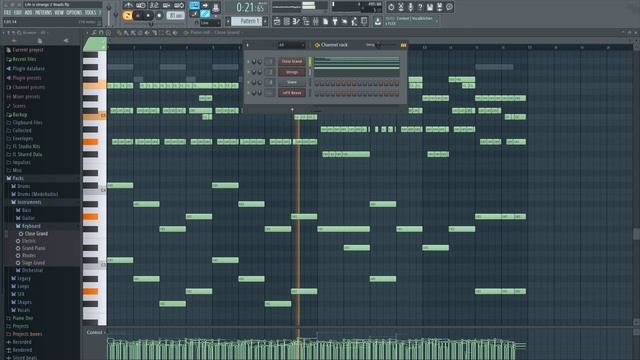Open the PATTERNS menu

tap(43, 13)
